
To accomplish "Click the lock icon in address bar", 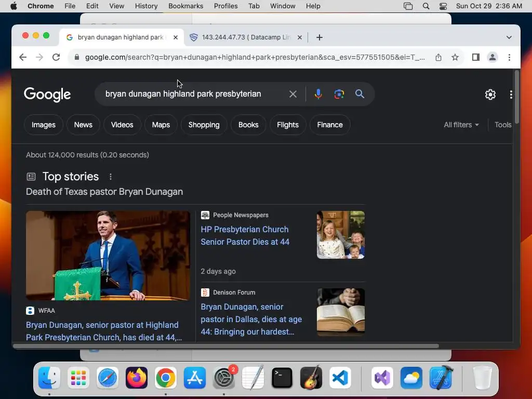I will coord(77,57).
